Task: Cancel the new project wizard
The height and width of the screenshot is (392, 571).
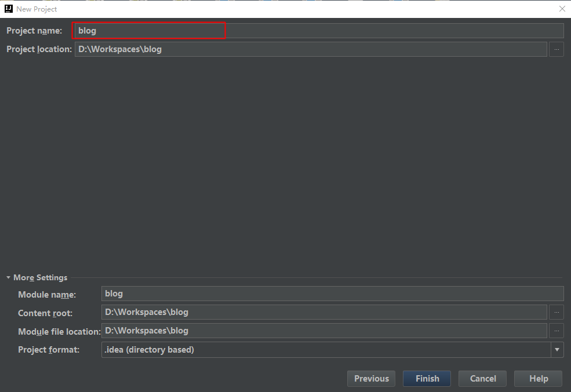Action: (x=482, y=379)
